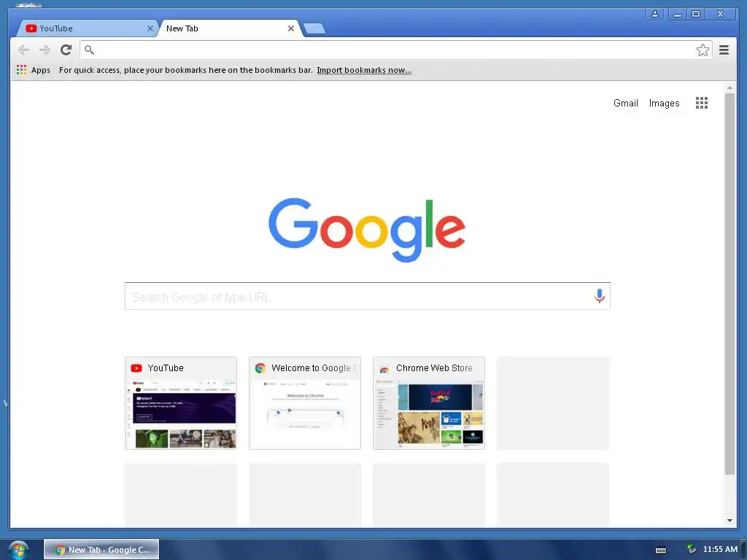This screenshot has height=560, width=747.
Task: Click the on-screen keyboard tray icon
Action: (661, 550)
